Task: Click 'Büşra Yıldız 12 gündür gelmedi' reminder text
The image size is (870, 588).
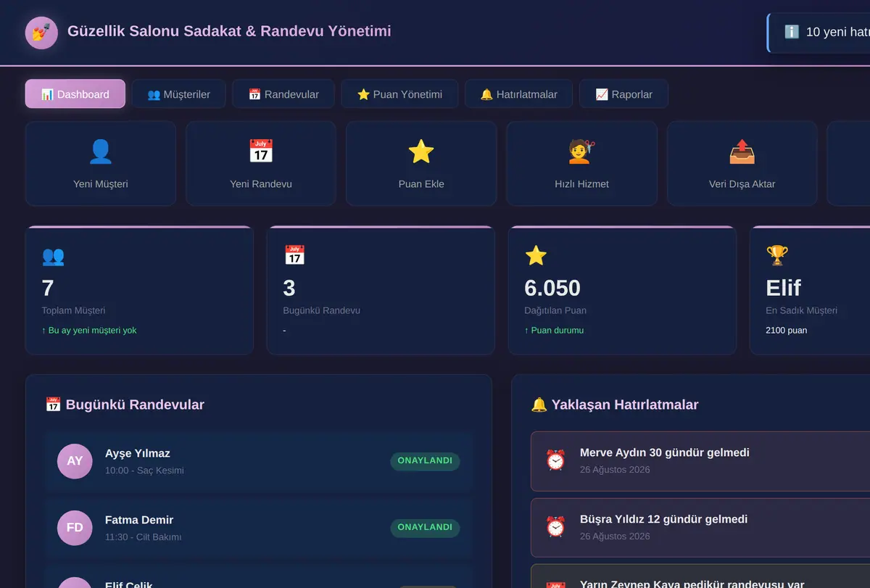Action: click(663, 520)
